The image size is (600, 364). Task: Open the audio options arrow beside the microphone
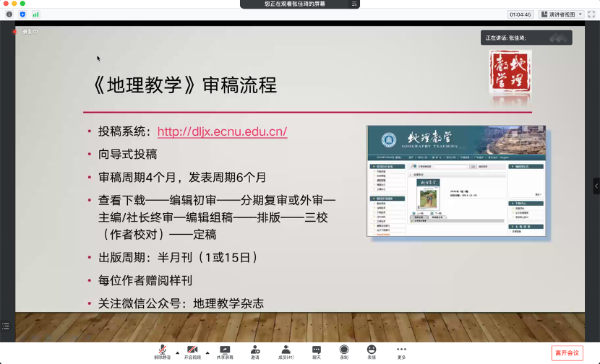point(179,352)
